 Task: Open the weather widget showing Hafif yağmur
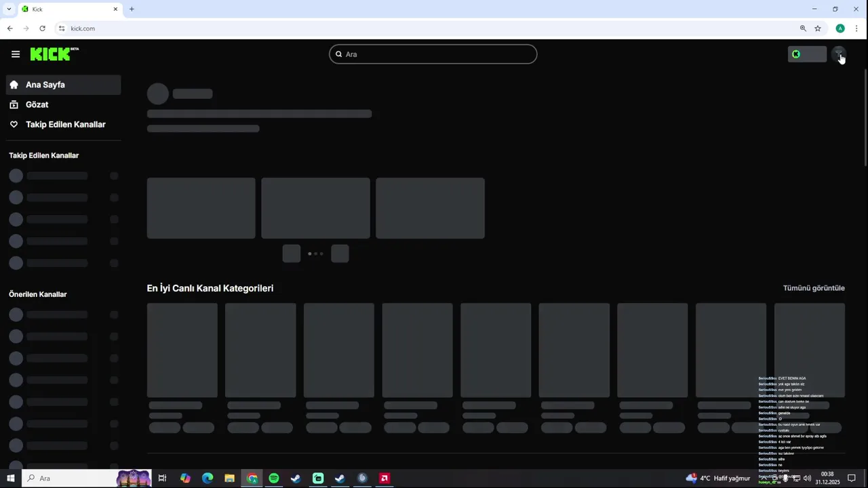[718, 479]
